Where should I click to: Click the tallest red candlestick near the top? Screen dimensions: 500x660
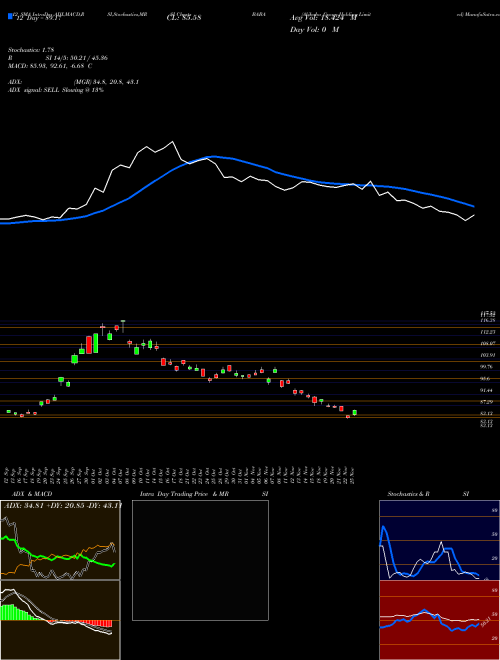pyautogui.click(x=89, y=345)
